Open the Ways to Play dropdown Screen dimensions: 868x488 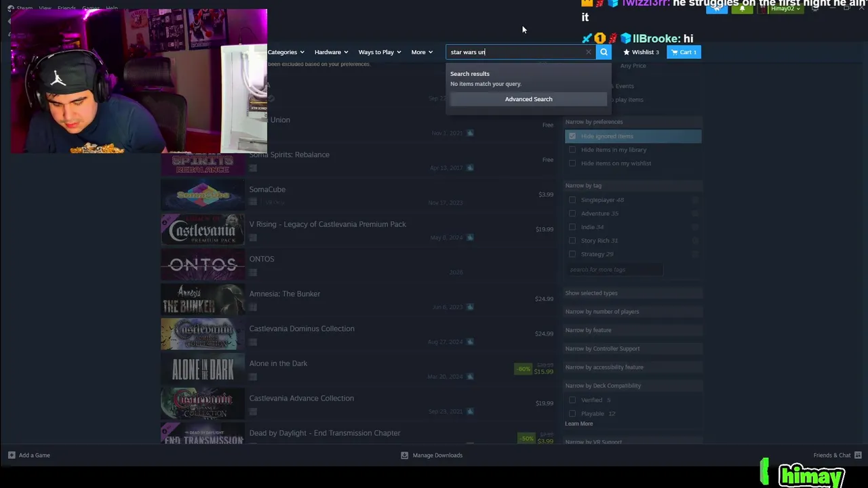(x=380, y=52)
